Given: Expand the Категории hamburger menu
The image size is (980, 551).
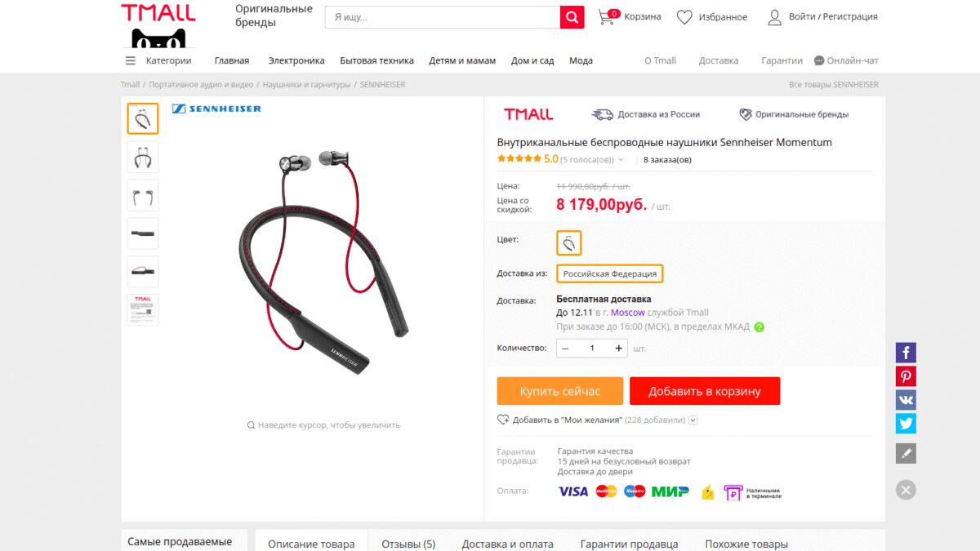Looking at the screenshot, I should (x=131, y=60).
